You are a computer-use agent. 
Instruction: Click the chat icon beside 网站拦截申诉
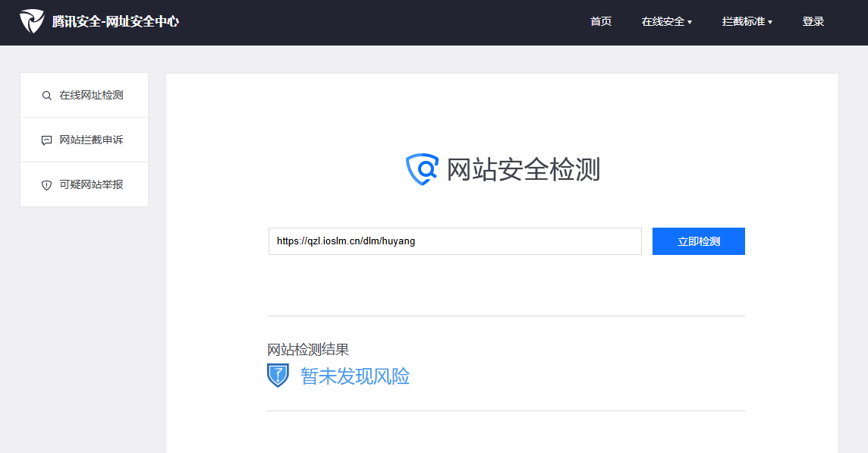coord(47,140)
